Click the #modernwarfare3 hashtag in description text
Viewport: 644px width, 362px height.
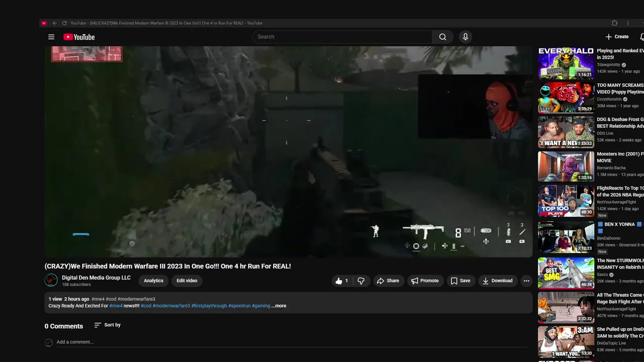click(172, 306)
